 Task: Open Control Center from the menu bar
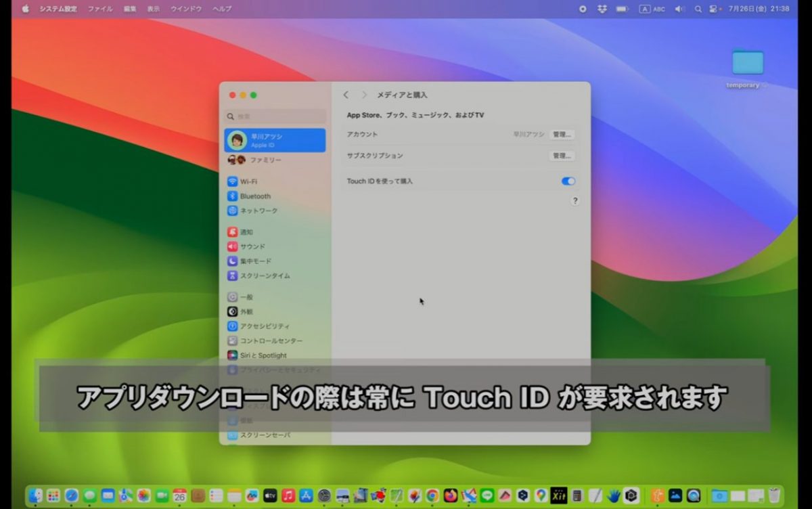tap(713, 9)
